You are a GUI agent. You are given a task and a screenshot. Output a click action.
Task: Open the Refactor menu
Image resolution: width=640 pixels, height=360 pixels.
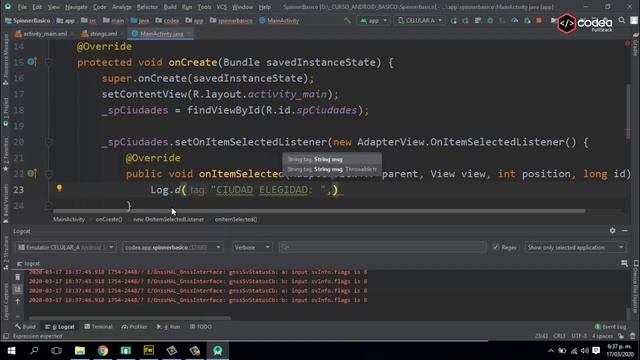147,7
